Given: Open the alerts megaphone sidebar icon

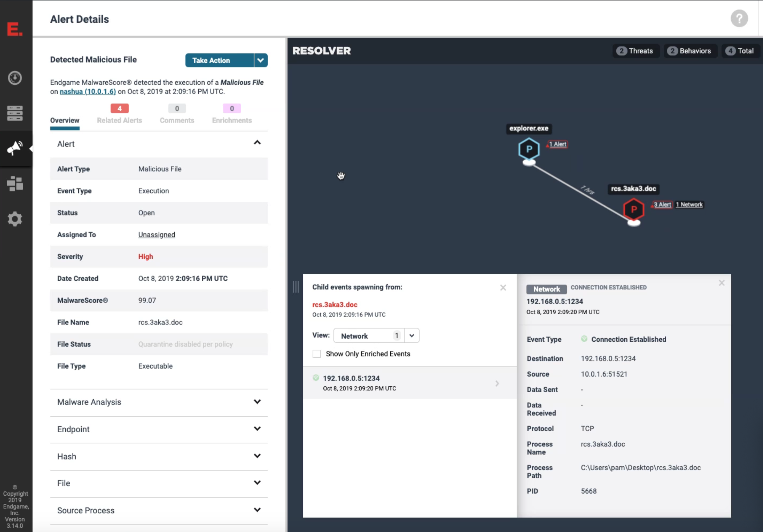Looking at the screenshot, I should pos(15,148).
